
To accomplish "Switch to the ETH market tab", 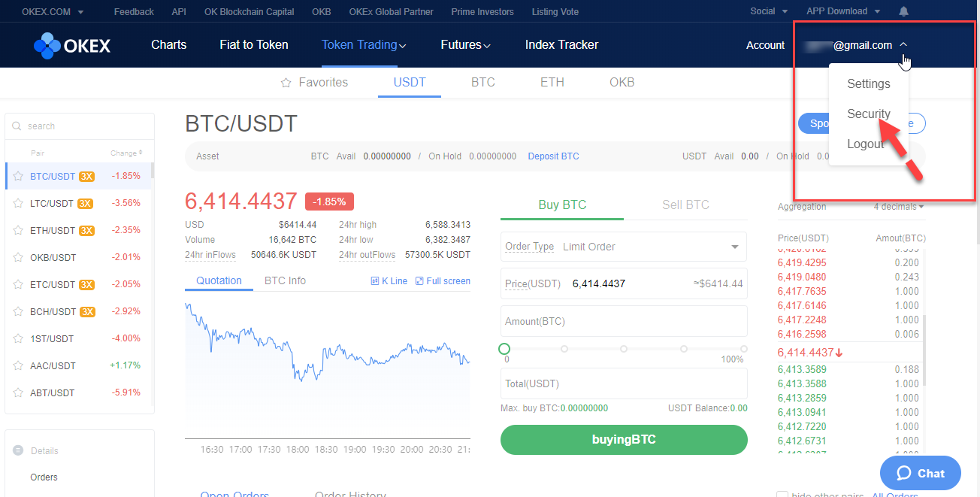I will tap(552, 83).
